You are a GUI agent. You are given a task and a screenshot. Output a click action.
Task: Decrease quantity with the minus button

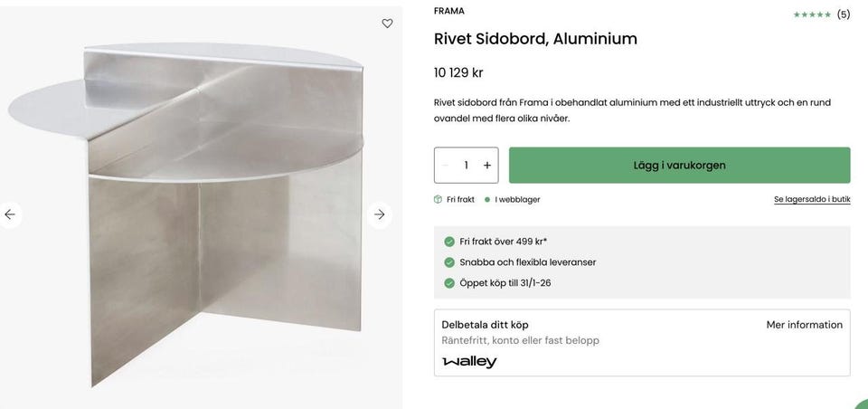(x=445, y=166)
